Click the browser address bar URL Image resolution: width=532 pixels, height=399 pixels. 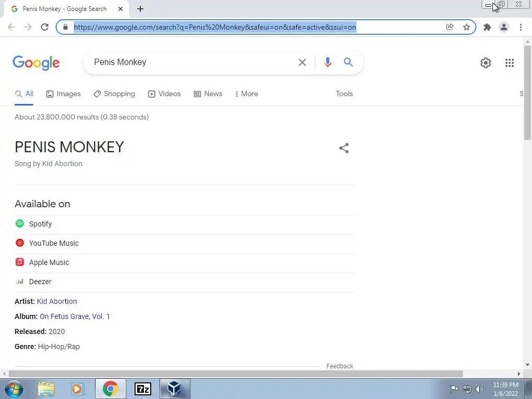(x=215, y=27)
